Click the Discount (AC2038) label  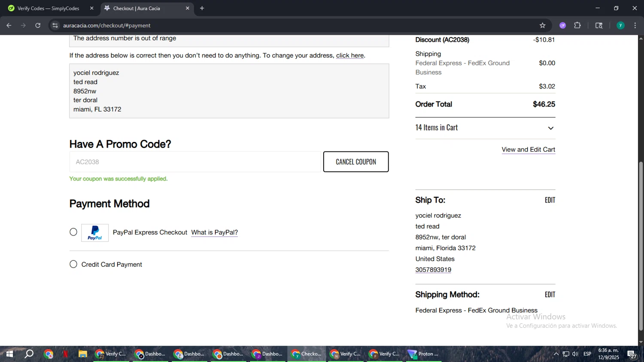tap(442, 39)
